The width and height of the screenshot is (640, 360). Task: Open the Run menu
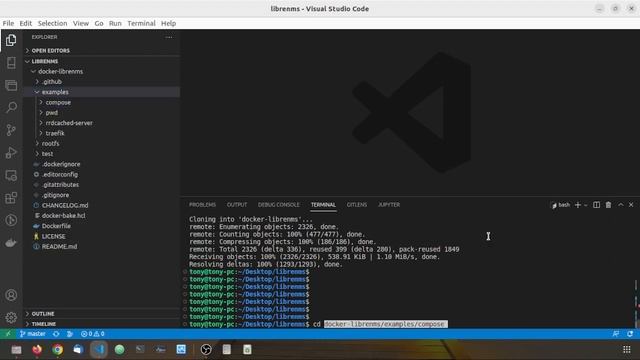pos(115,23)
